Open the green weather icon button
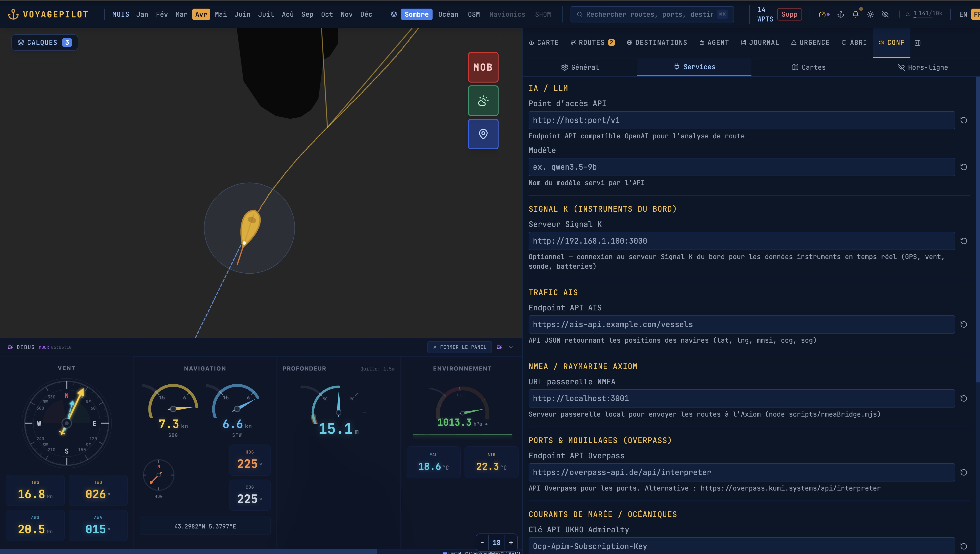 click(483, 100)
